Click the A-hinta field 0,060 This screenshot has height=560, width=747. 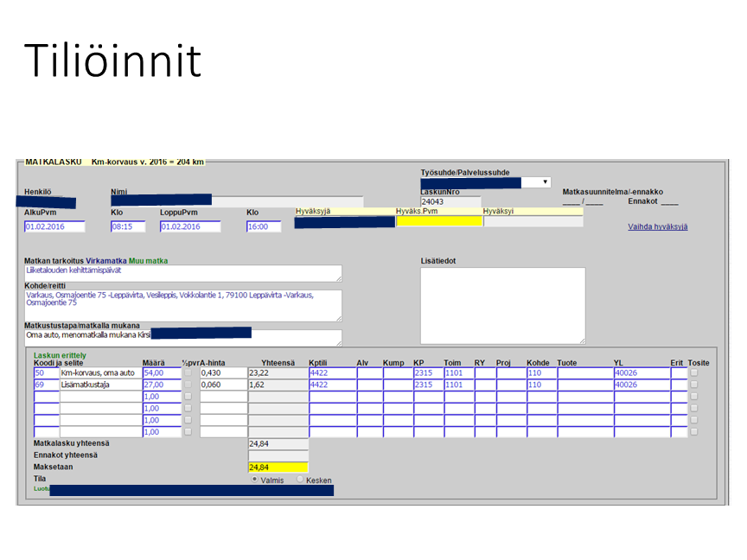(223, 385)
